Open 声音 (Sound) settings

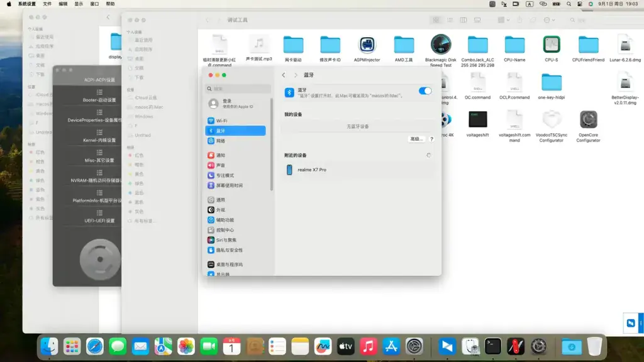coord(235,165)
